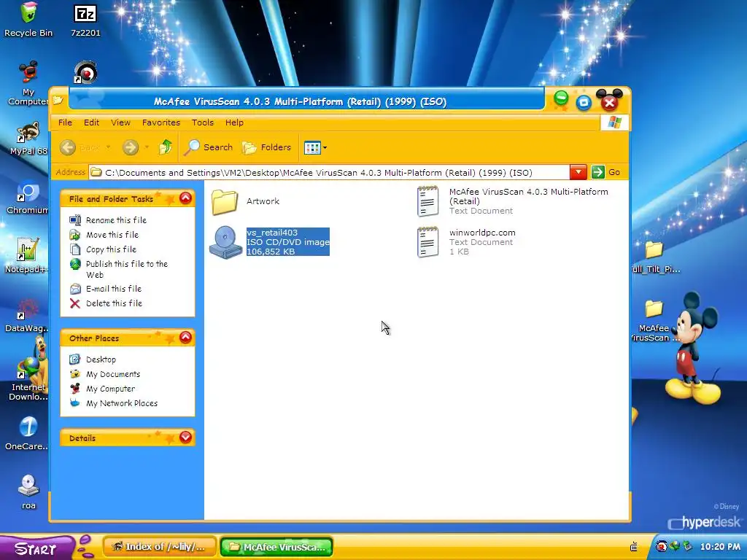The width and height of the screenshot is (747, 560).
Task: Select McAfee VirusScan 4.0.3 text document
Action: point(513,201)
